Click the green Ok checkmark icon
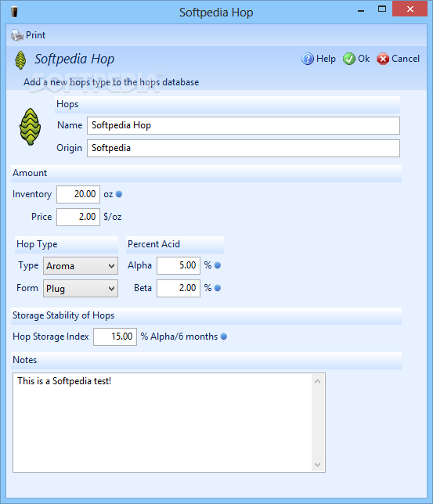Viewport: 433px width, 504px height. point(349,59)
